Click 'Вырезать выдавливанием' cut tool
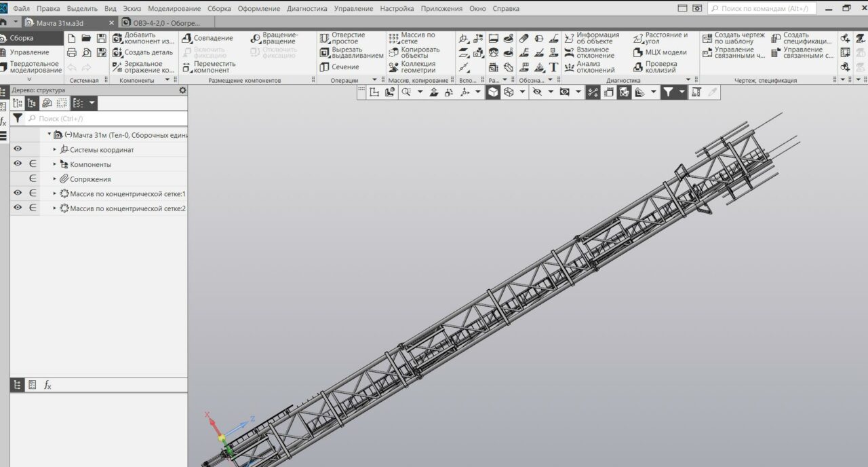Image resolution: width=868 pixels, height=467 pixels. 325,52
